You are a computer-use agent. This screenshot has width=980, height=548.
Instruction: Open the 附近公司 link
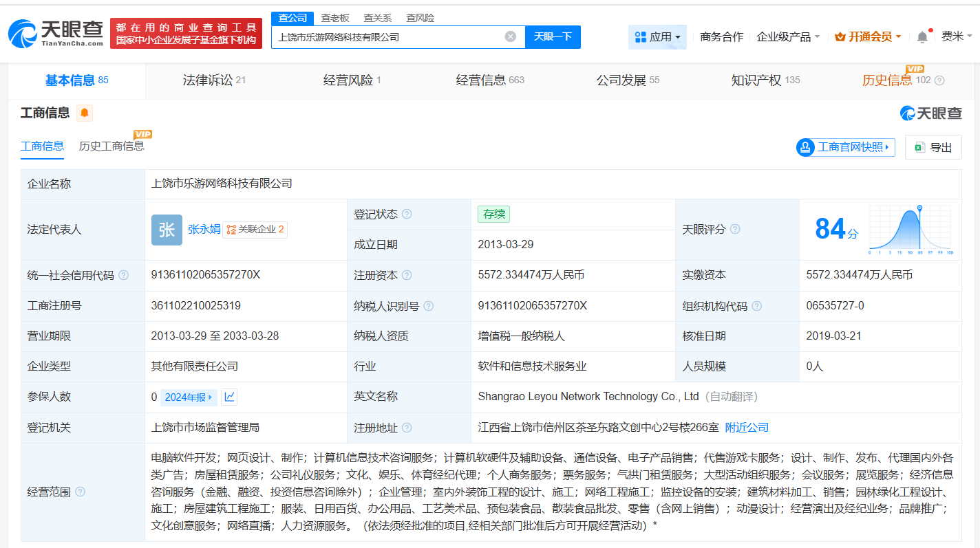pos(747,427)
